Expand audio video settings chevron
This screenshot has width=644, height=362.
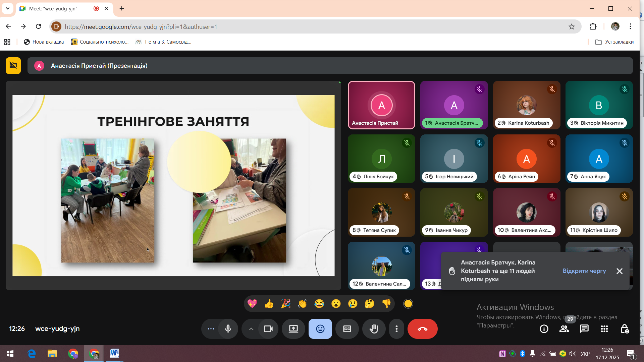click(251, 329)
